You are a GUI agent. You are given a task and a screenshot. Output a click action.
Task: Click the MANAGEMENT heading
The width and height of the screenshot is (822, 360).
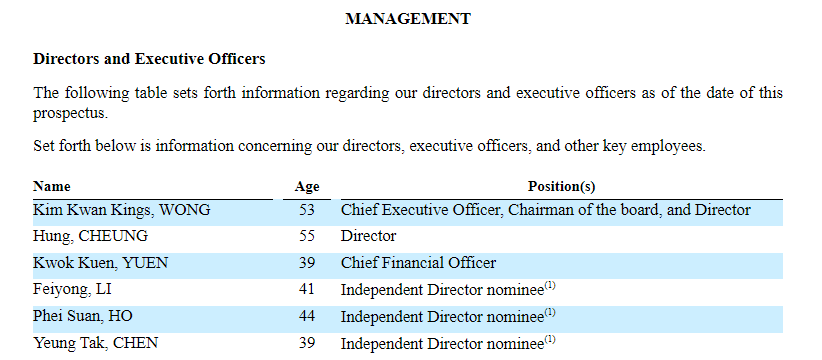coord(408,19)
